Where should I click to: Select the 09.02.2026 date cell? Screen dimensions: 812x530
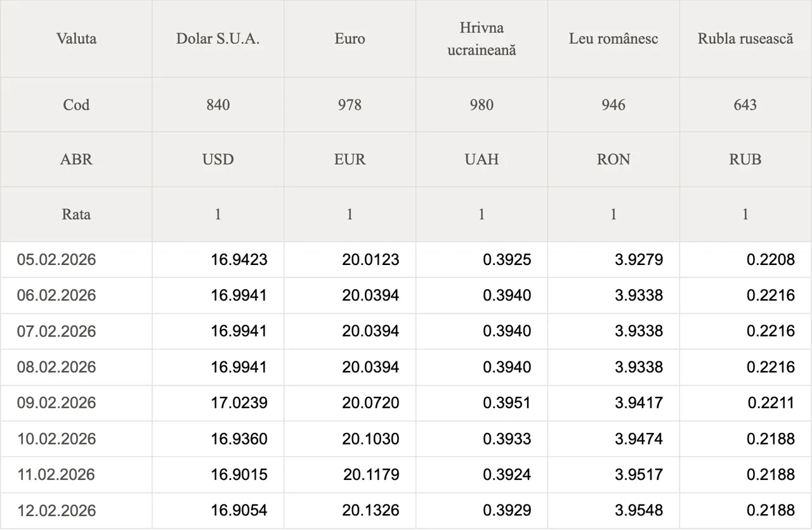tap(56, 403)
